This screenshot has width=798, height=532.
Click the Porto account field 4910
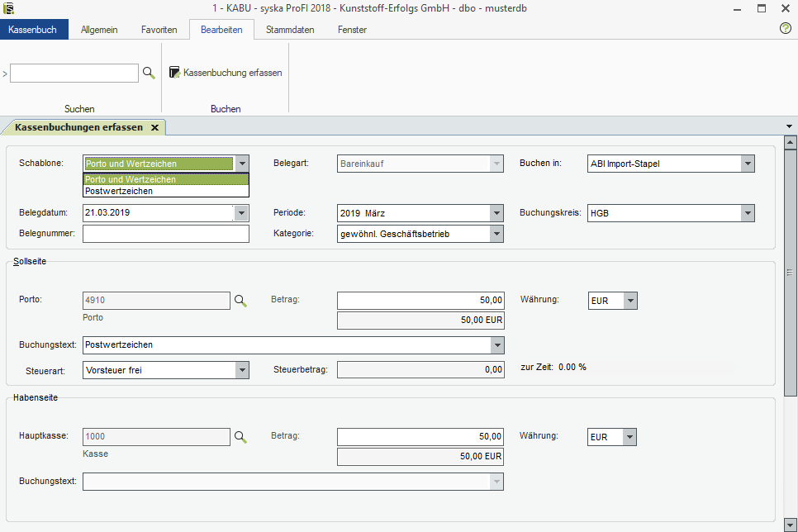(156, 301)
